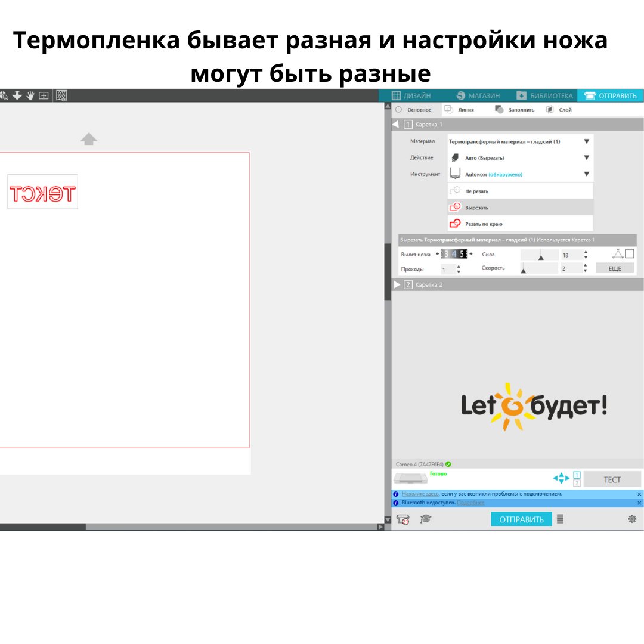Image resolution: width=644 pixels, height=644 pixels.
Task: Click the Авто (Вырезать) blade icon
Action: [455, 157]
